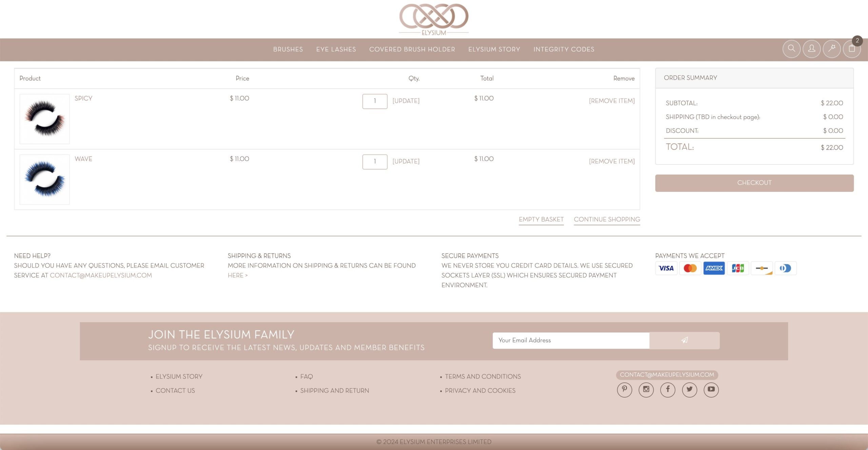Screen dimensions: 868x450
Task: Open the user account icon
Action: coord(811,49)
